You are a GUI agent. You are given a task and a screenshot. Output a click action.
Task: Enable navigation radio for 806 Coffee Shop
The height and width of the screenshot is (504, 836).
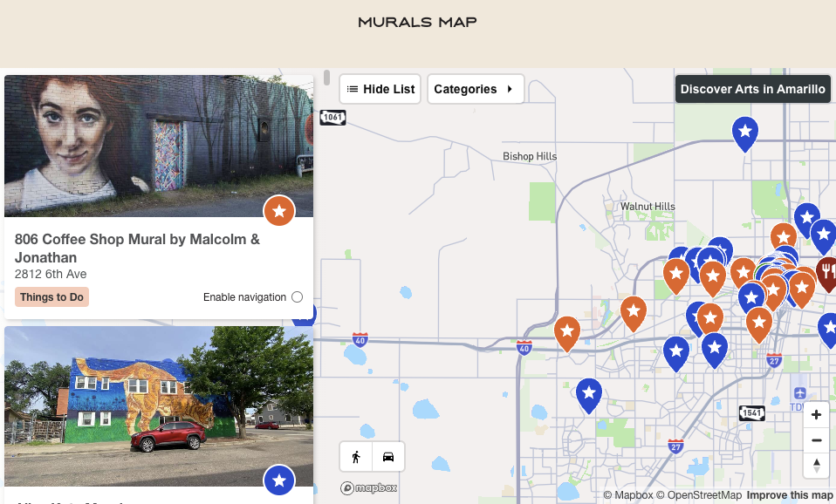(297, 297)
